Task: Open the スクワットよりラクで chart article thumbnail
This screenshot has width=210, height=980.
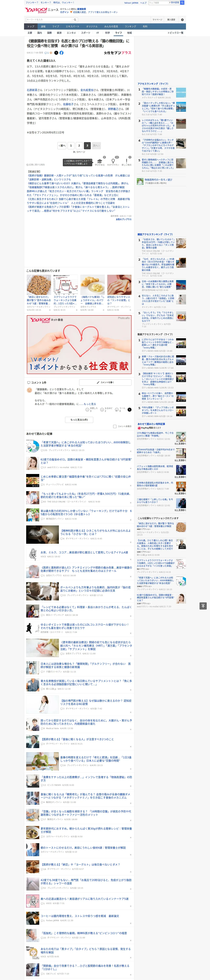Action: 66,285
